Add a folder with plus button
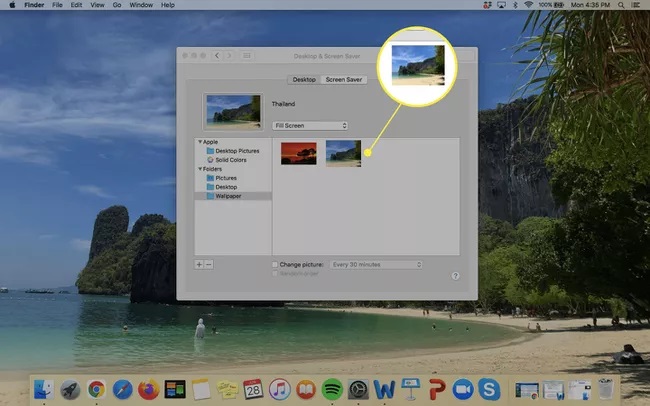The width and height of the screenshot is (650, 406). 199,265
